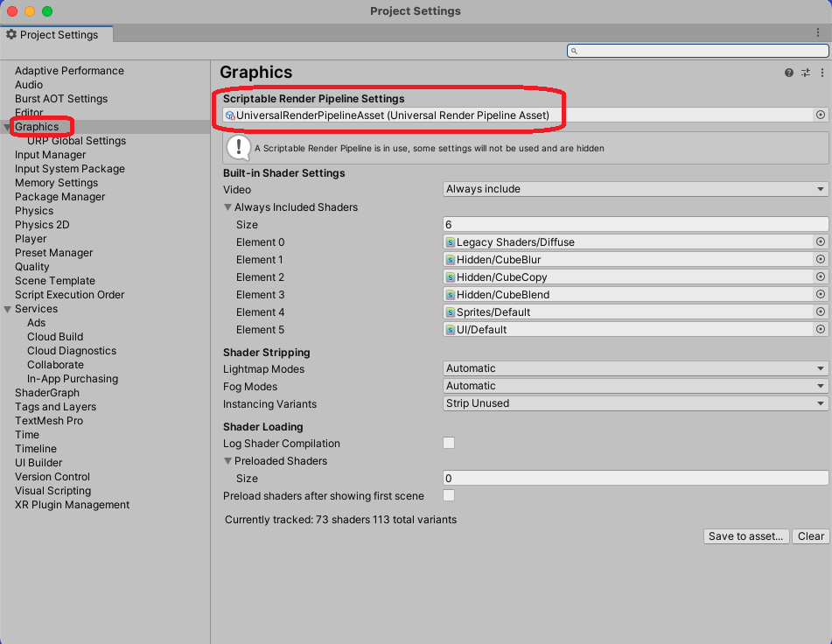Open the Video dropdown set to Always include
832x644 pixels.
[x=635, y=189]
